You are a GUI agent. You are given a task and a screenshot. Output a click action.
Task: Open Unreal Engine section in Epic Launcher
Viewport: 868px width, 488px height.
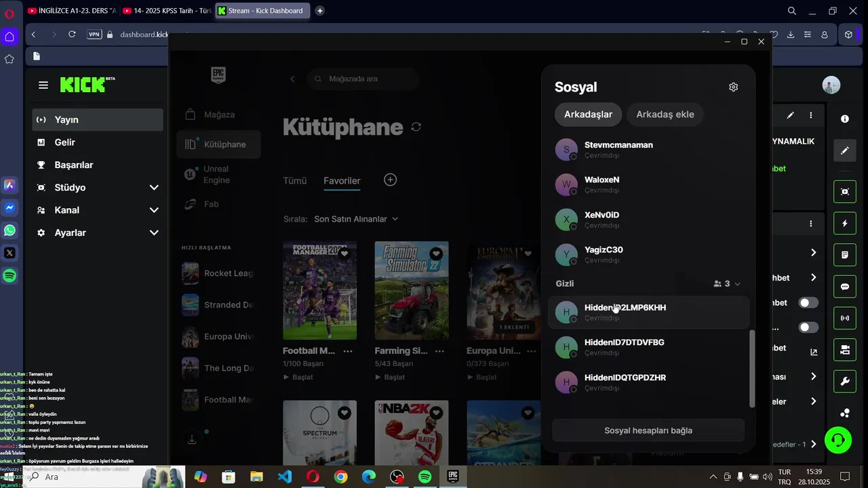tap(218, 174)
